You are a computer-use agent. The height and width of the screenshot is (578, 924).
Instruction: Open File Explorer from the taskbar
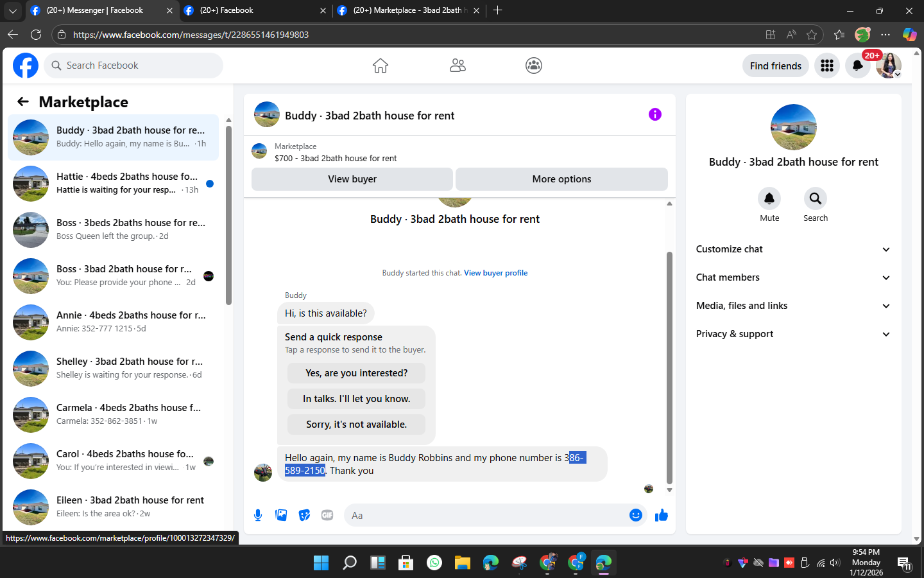[x=463, y=563]
